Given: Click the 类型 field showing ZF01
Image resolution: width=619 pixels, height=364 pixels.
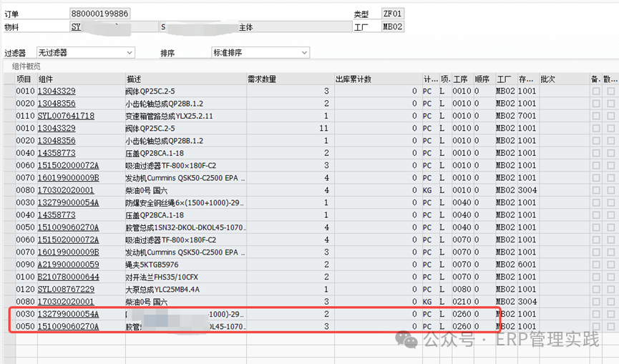Looking at the screenshot, I should (392, 14).
